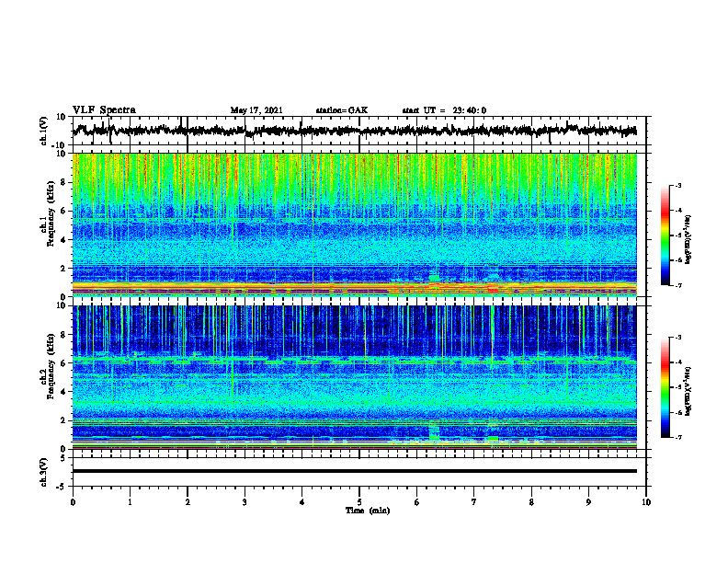Click the ch.2 spectrogram 6 kHz tick label
The image size is (728, 563).
click(x=63, y=363)
